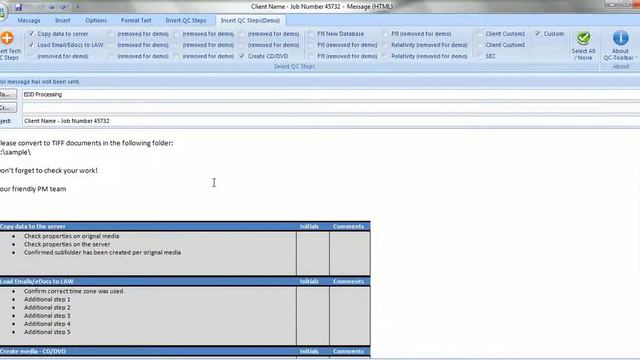
Task: Click 'Check properties on the server' bullet
Action: [67, 244]
